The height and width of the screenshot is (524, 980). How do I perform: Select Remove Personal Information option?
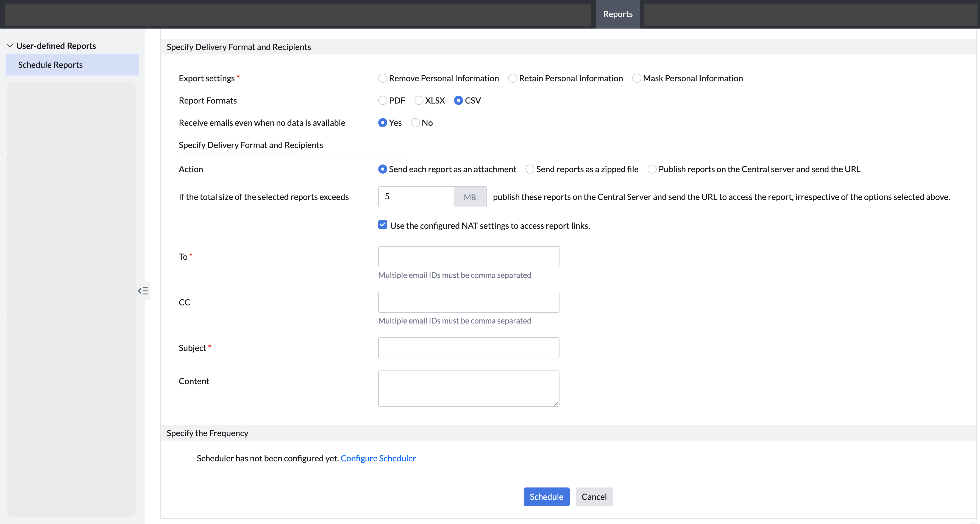click(382, 78)
